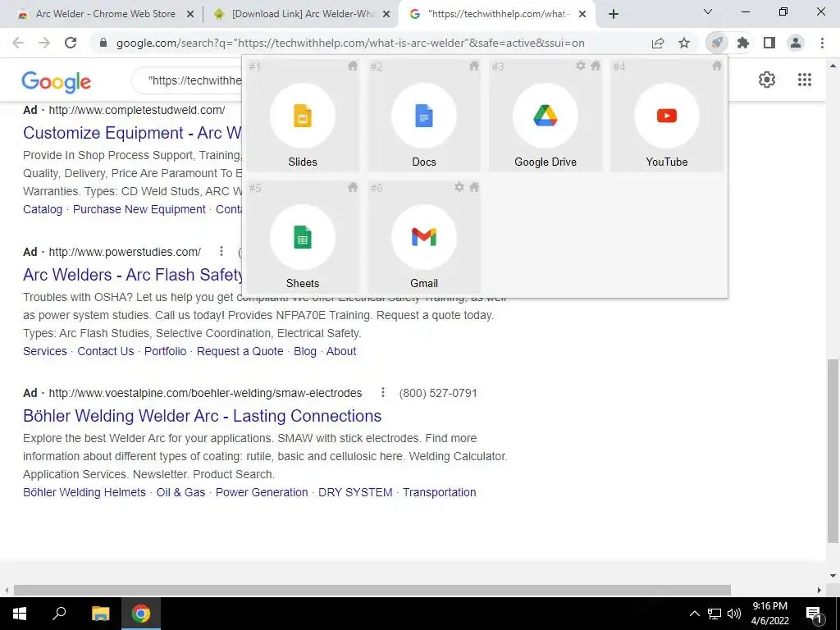Open the Google apps grid
This screenshot has height=630, width=840.
point(804,80)
